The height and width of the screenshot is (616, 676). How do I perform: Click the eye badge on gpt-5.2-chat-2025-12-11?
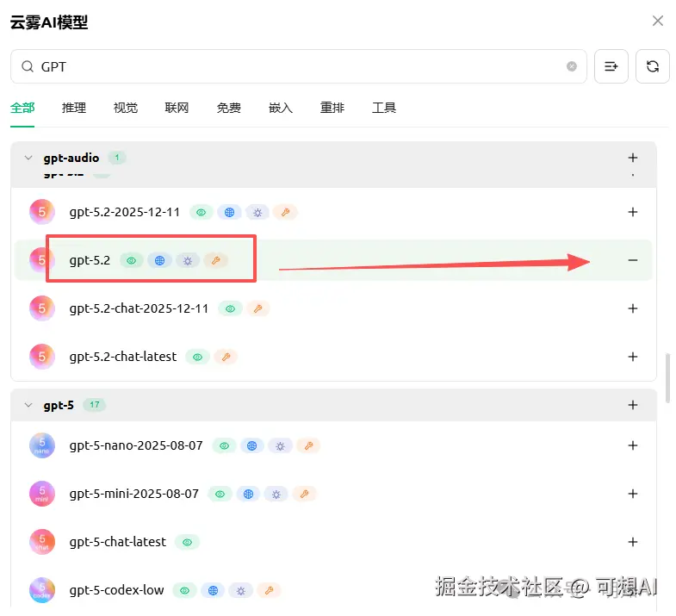tap(230, 309)
